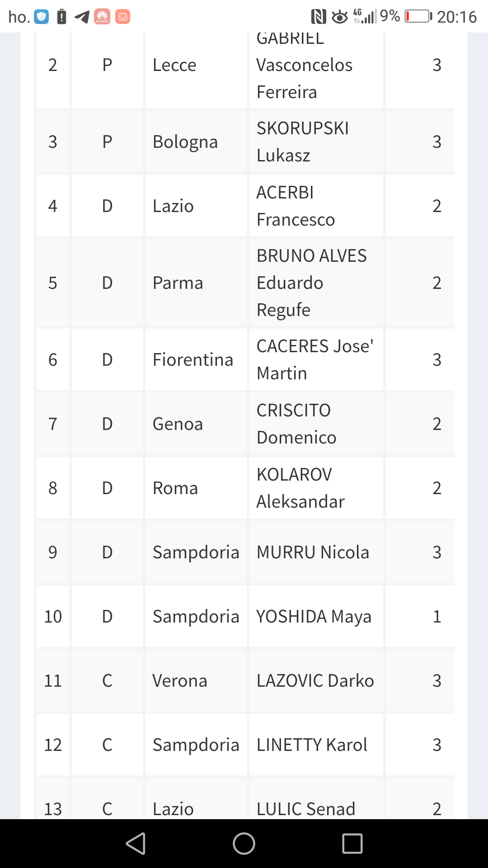Viewport: 488px width, 868px height.
Task: Tap the eye comfort status icon
Action: click(340, 17)
